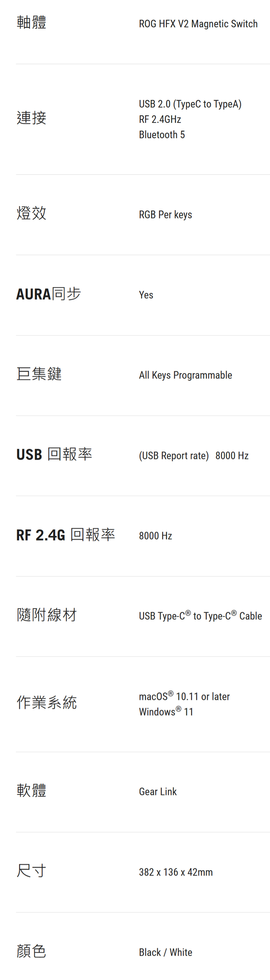Click the 巨集鍵 label
Image resolution: width=270 pixels, height=980 pixels.
[x=39, y=374]
